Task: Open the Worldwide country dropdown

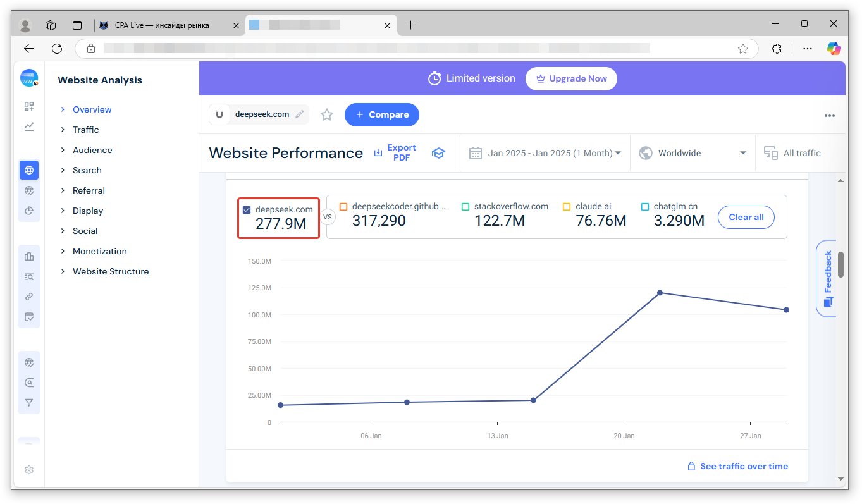Action: pyautogui.click(x=693, y=153)
